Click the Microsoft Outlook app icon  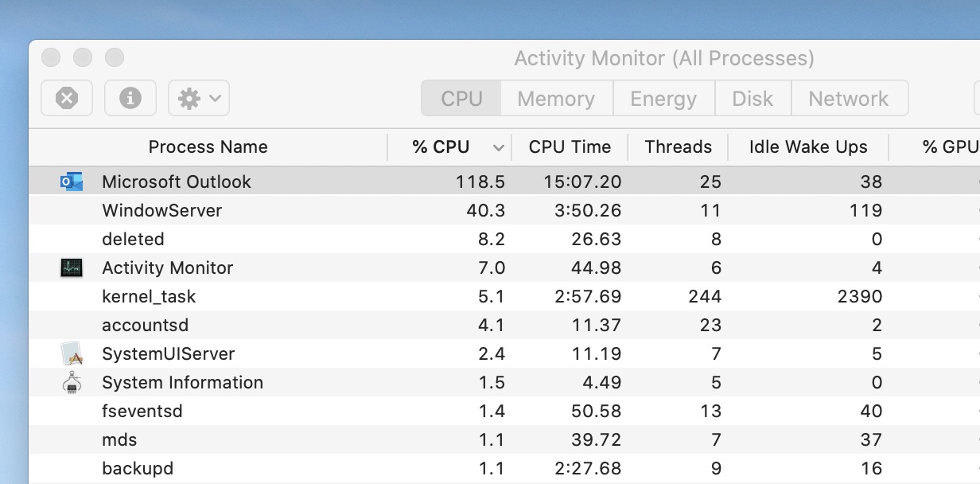(72, 181)
